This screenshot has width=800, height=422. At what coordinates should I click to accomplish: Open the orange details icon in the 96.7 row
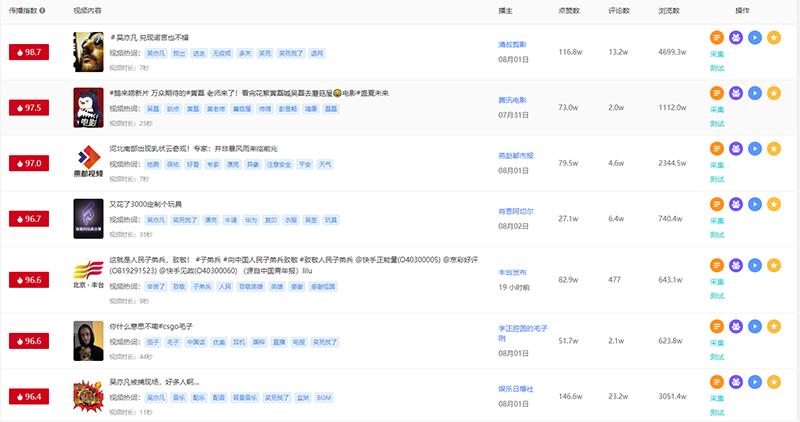tap(717, 204)
